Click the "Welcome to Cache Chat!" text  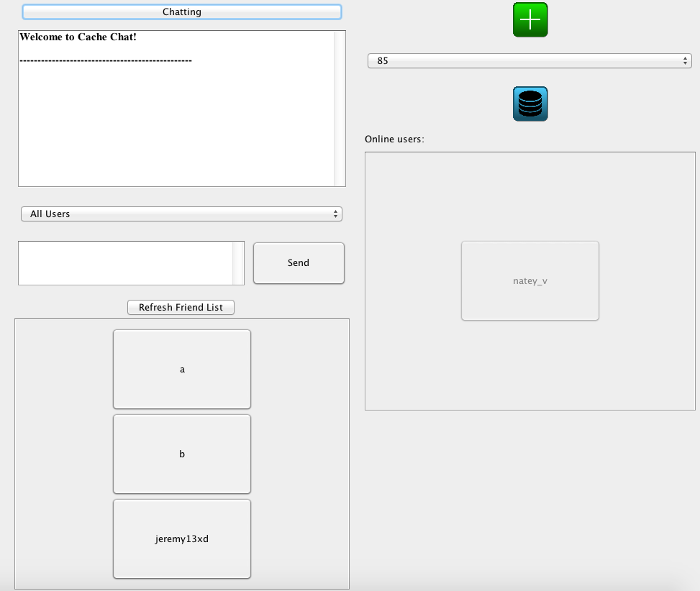pyautogui.click(x=78, y=37)
